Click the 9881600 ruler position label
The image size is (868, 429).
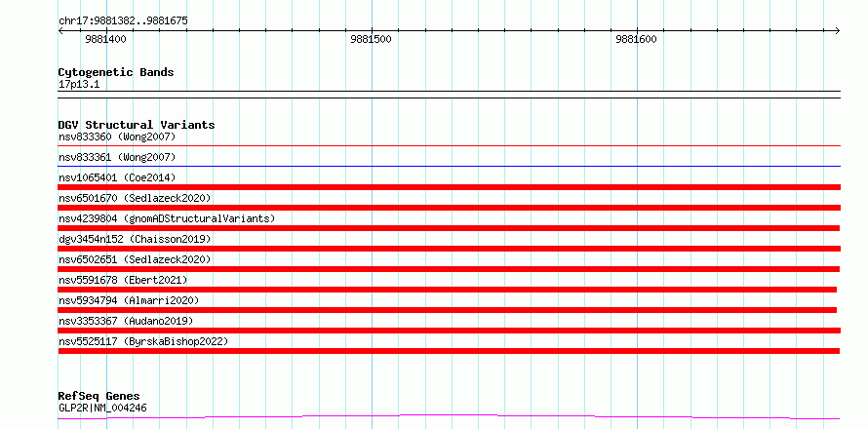pos(637,39)
